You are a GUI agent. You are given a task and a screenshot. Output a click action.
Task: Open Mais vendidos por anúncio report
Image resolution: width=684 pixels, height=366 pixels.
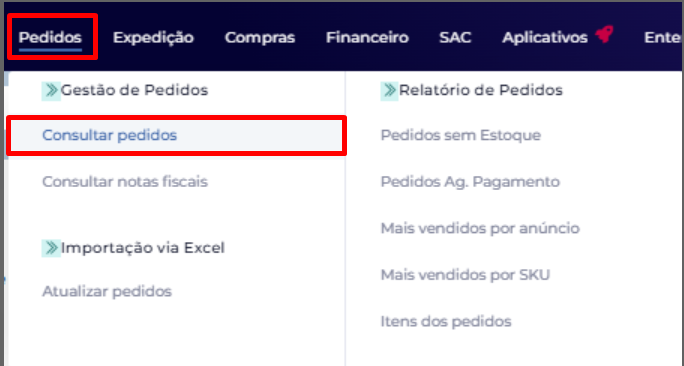point(480,229)
